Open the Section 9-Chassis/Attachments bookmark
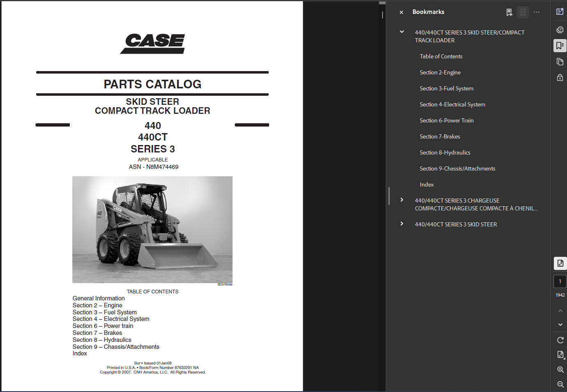Image resolution: width=567 pixels, height=392 pixels. point(457,168)
